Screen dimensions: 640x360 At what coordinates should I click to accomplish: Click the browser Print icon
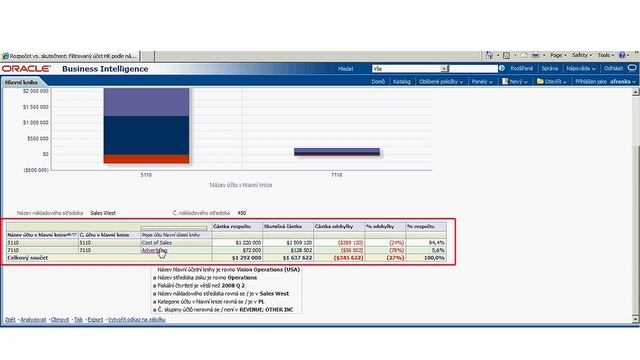[536, 55]
